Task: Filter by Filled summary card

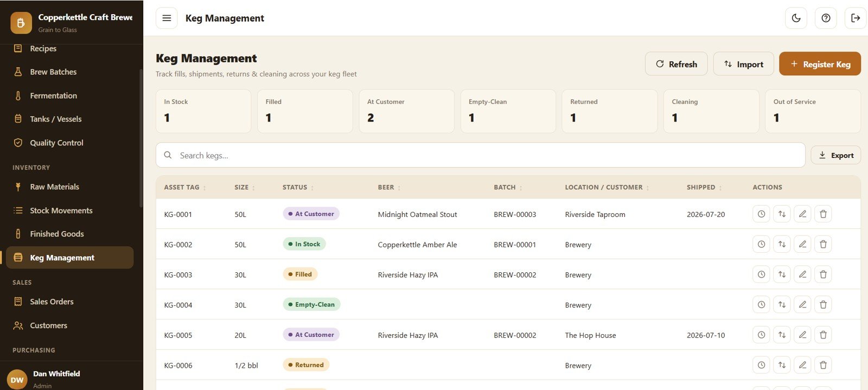Action: pos(305,111)
